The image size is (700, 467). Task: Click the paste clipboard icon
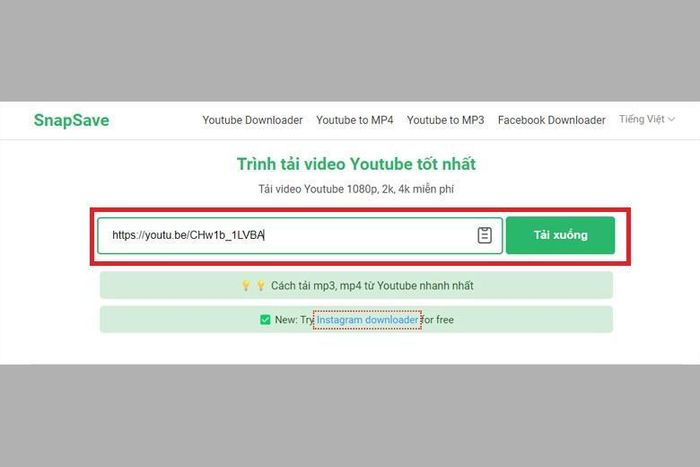click(484, 235)
